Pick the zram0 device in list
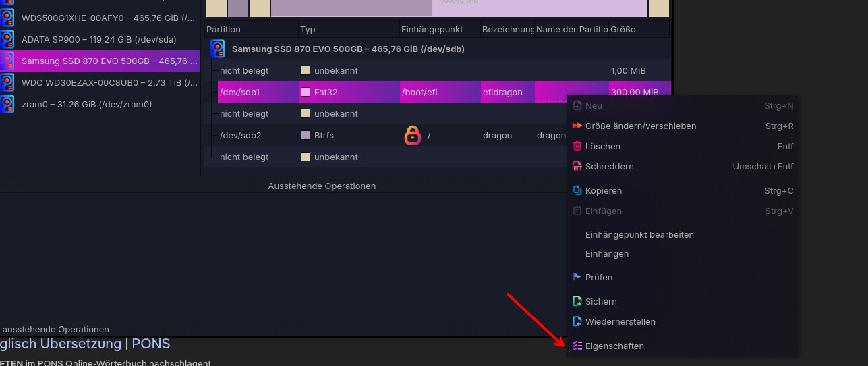Image resolution: width=868 pixels, height=366 pixels. point(86,104)
